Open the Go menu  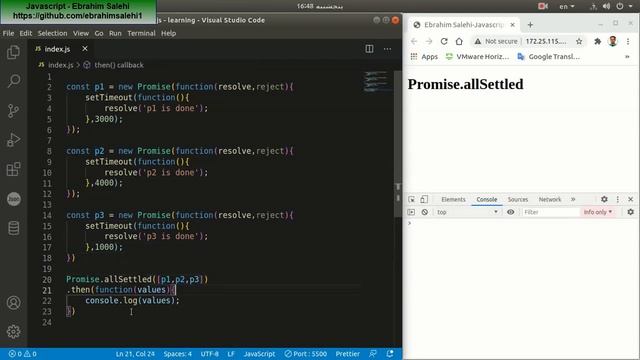(99, 33)
